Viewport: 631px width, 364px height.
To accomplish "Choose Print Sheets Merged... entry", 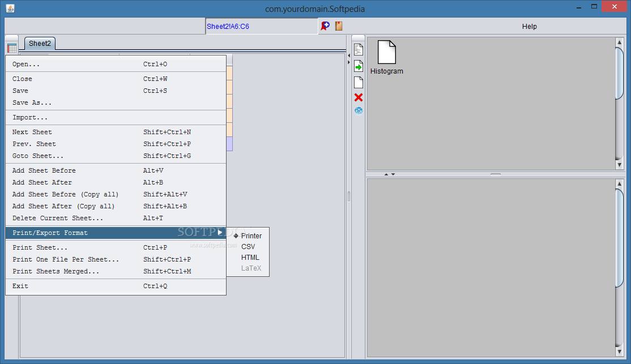I will (x=116, y=272).
